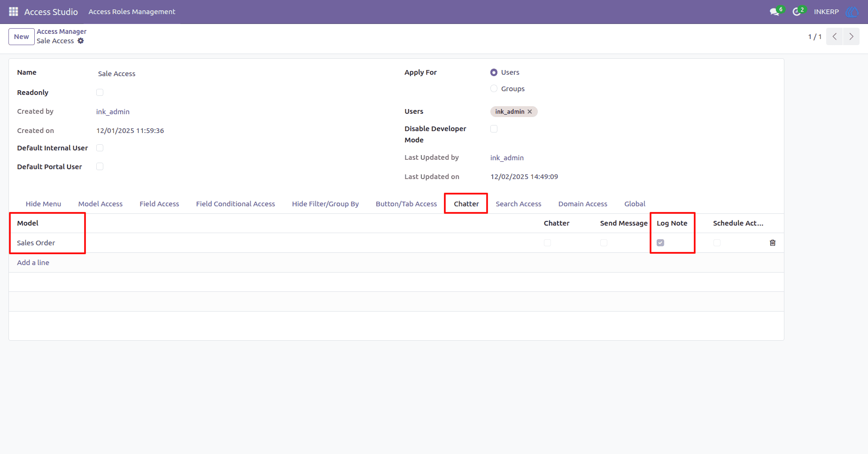Select the Groups radio option

(x=494, y=89)
